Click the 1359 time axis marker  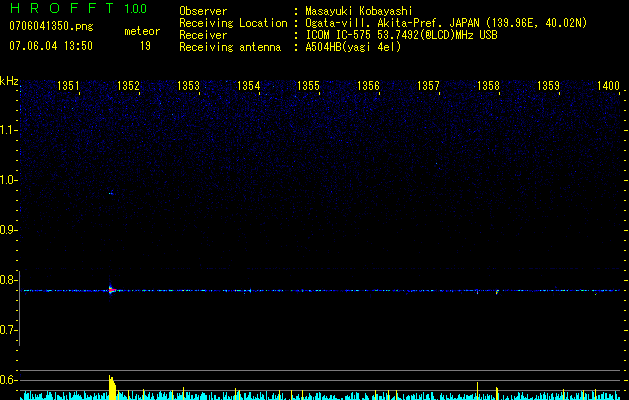(548, 86)
